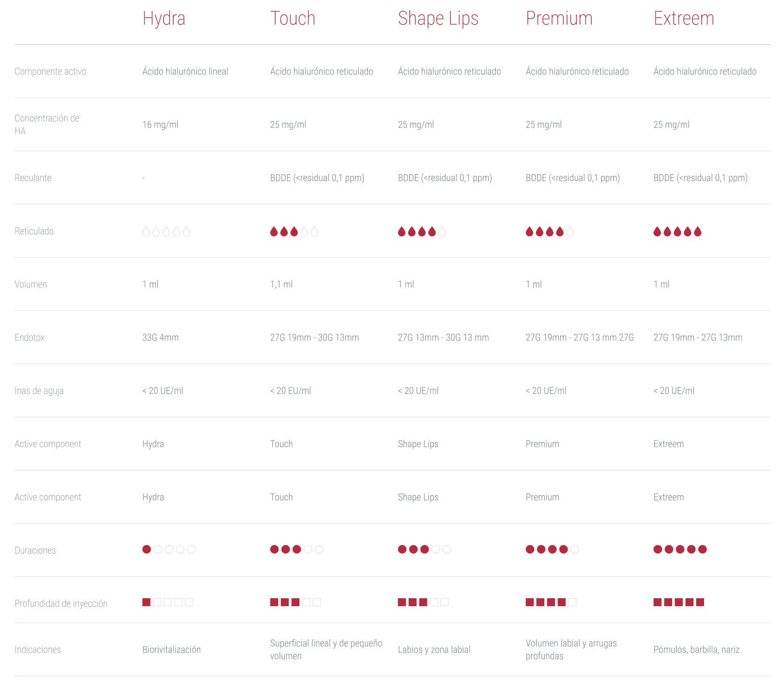Viewport: 784px width, 686px height.
Task: Click the Reticulado drop rating for Extreem
Action: 677,231
